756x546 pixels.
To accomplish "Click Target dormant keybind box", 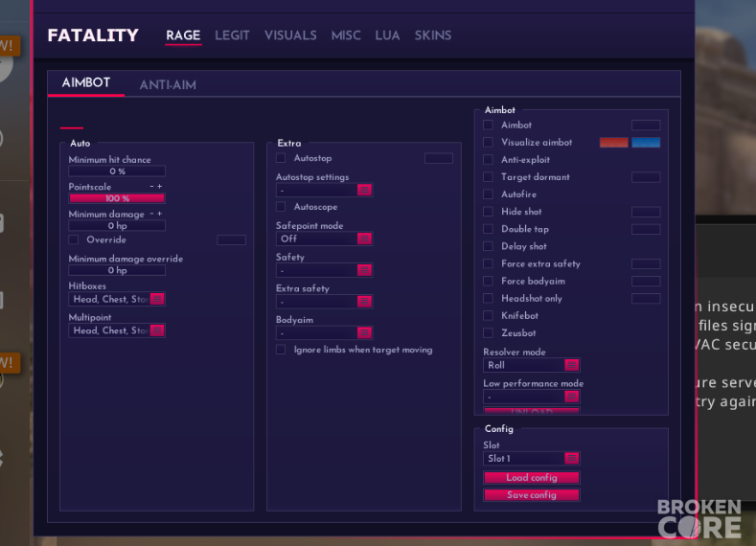I will (646, 177).
